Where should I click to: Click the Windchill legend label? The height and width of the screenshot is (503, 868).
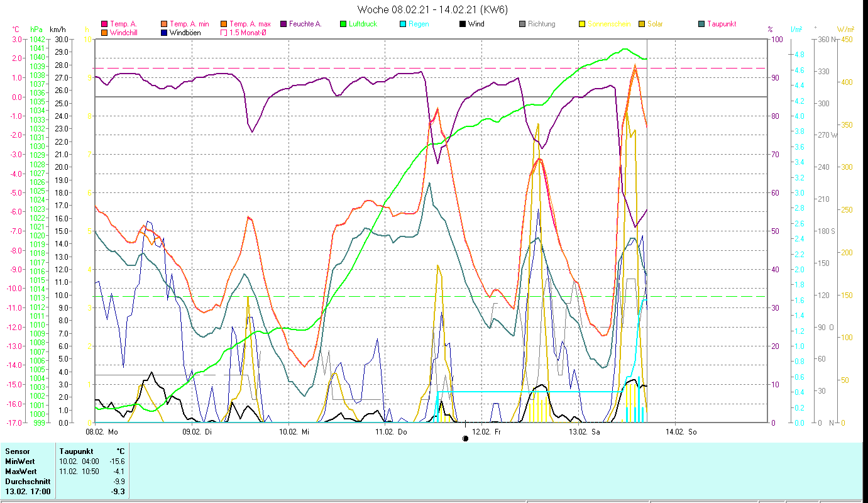pyautogui.click(x=123, y=32)
